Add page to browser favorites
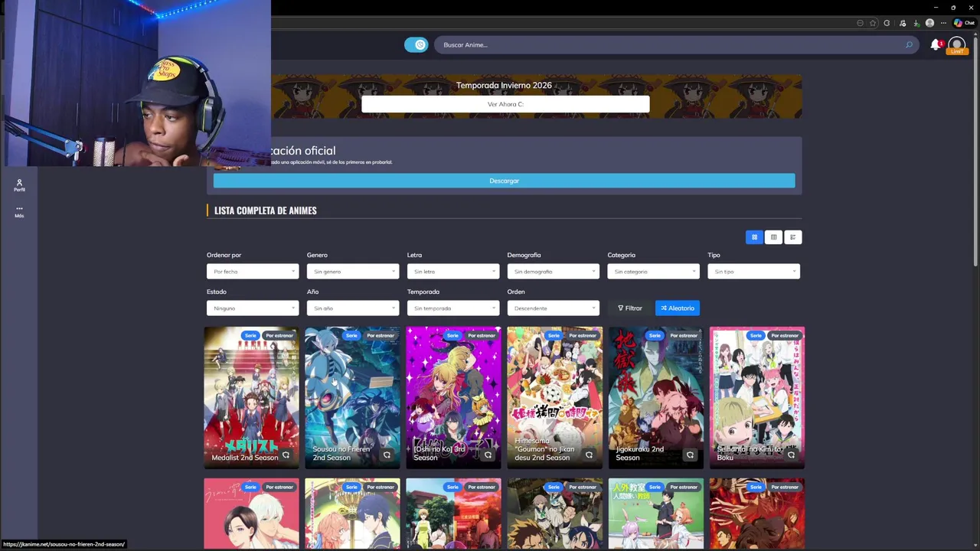This screenshot has height=551, width=980. pyautogui.click(x=873, y=23)
